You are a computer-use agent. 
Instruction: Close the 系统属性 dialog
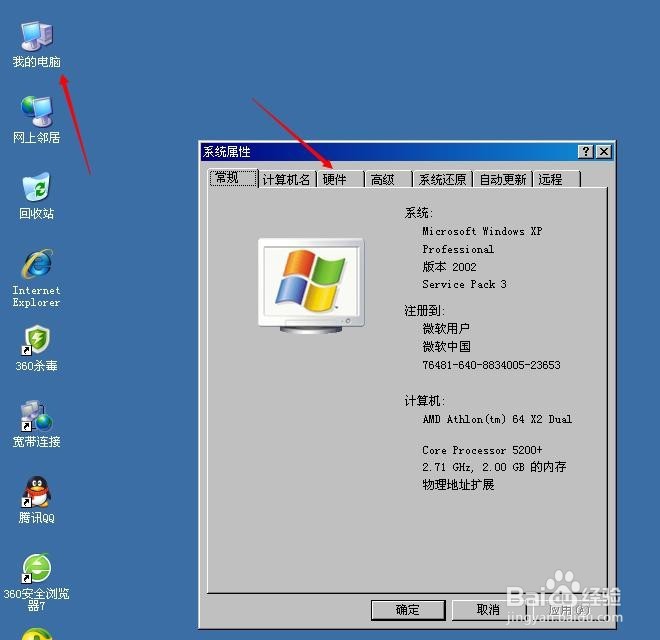pyautogui.click(x=604, y=152)
